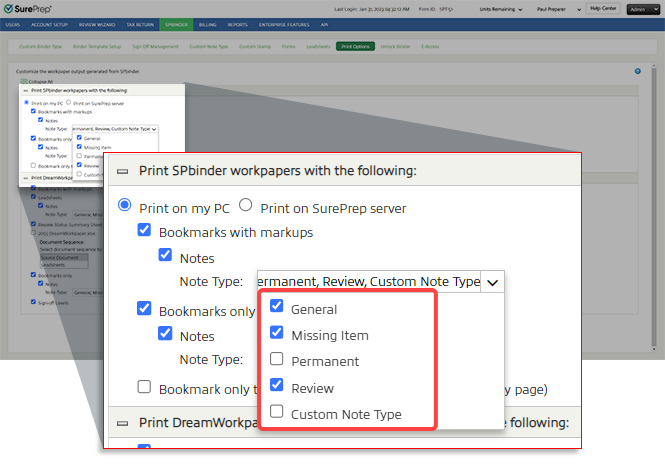Collapse the Print DreamWorkpapers section in the enlarged view
The width and height of the screenshot is (665, 468).
123,422
